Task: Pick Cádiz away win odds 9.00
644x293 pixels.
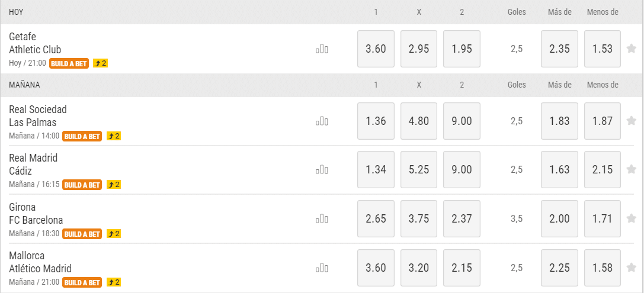Action: 462,170
